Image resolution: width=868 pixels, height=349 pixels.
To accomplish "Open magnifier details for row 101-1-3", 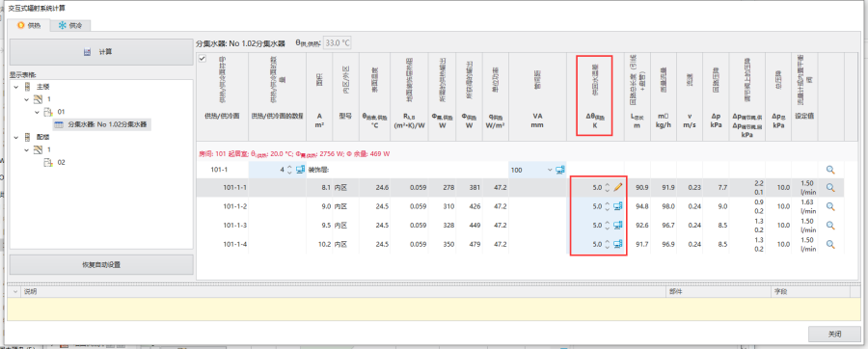I will (x=829, y=225).
